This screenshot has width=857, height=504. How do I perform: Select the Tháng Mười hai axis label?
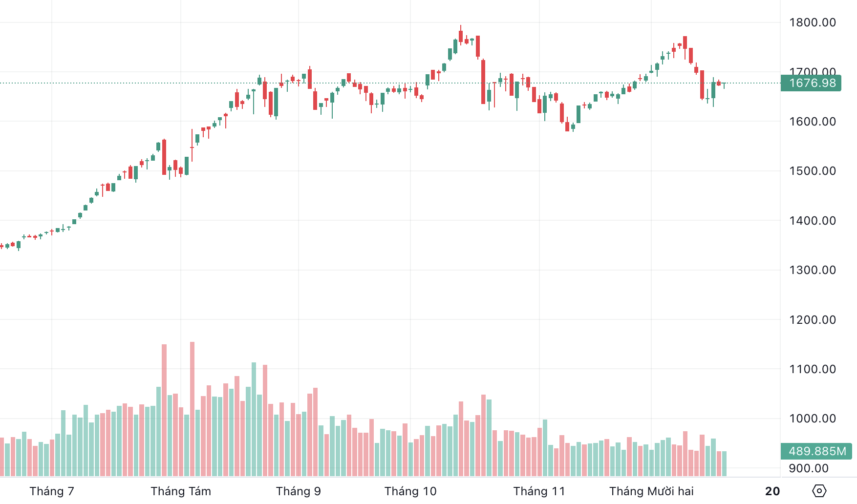651,491
